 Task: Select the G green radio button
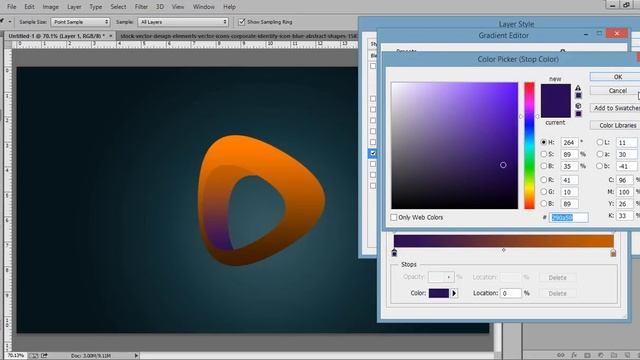[x=543, y=191]
